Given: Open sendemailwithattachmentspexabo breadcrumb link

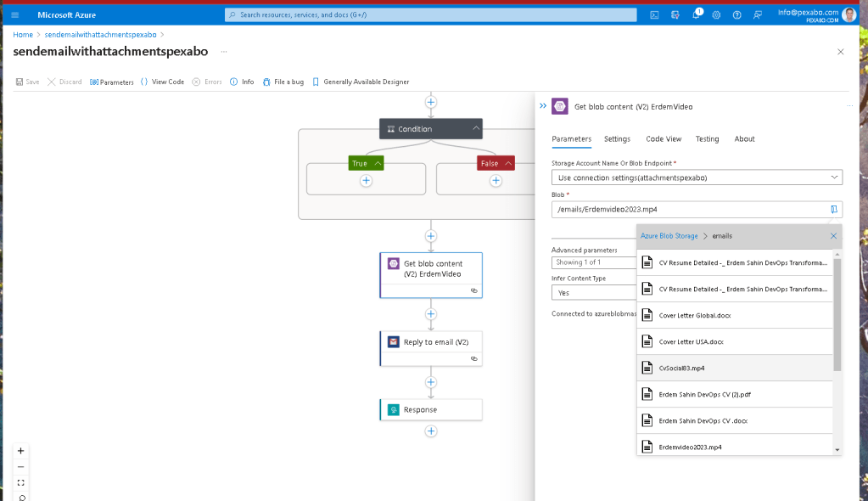Looking at the screenshot, I should pos(100,34).
